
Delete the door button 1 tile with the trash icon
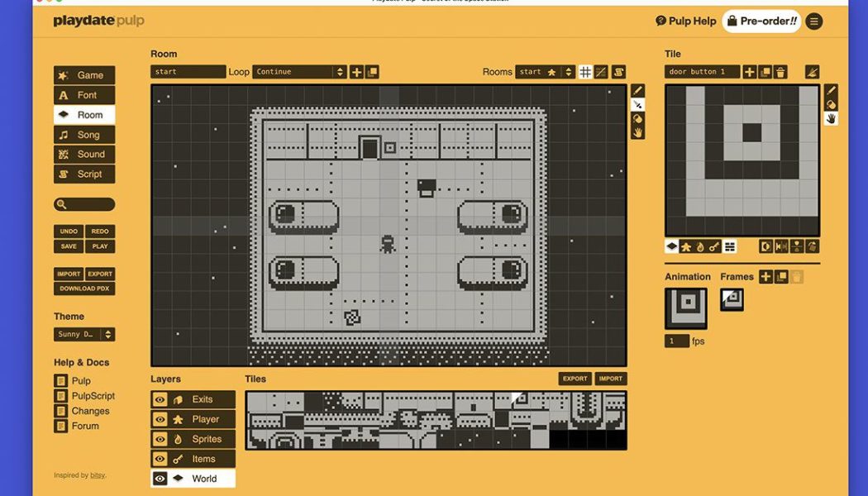[780, 72]
